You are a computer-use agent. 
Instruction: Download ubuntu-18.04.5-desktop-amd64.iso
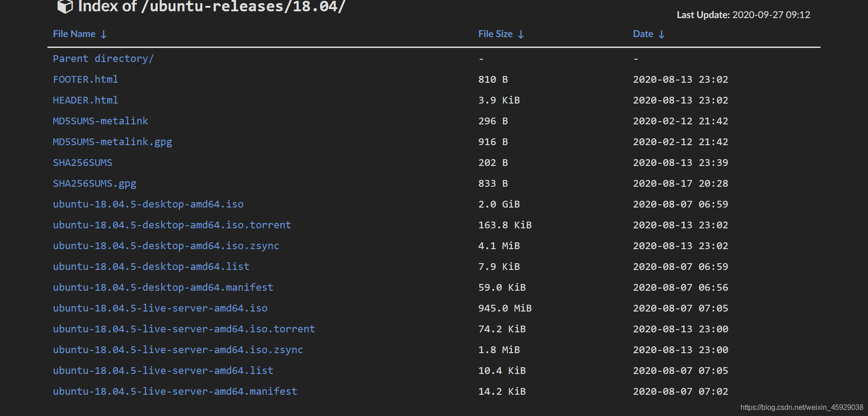pyautogui.click(x=148, y=204)
